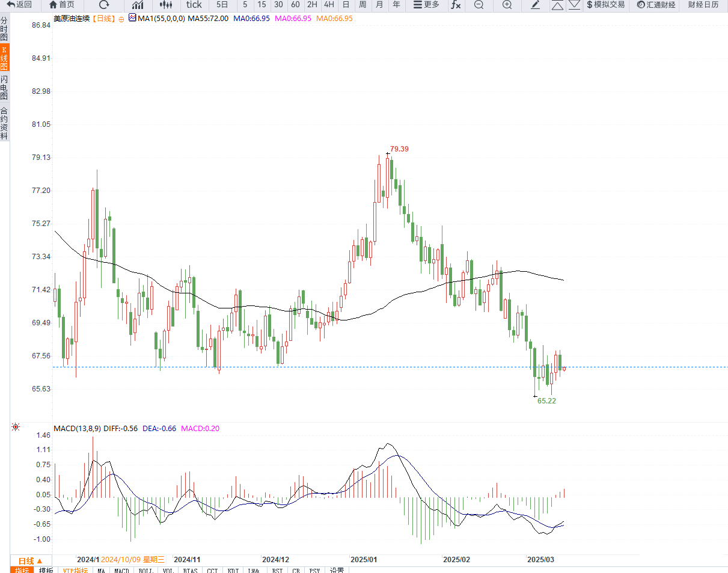Apply the RSI indicator

pos(277,570)
